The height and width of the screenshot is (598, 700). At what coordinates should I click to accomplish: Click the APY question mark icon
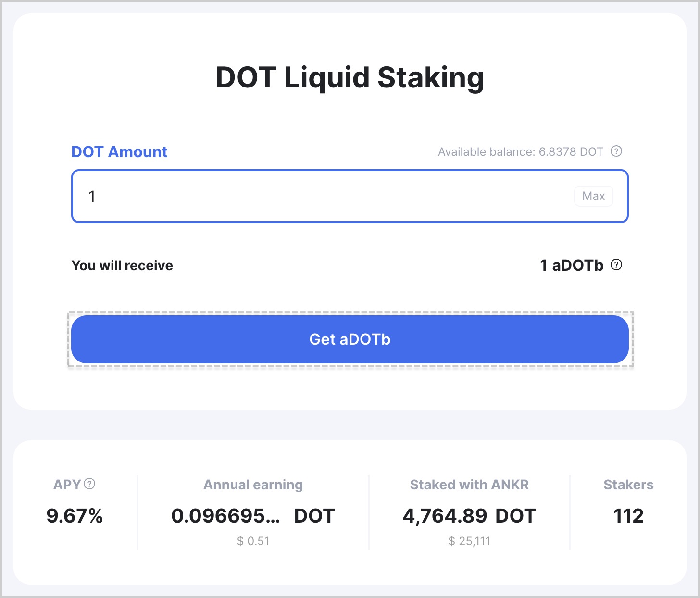[89, 484]
